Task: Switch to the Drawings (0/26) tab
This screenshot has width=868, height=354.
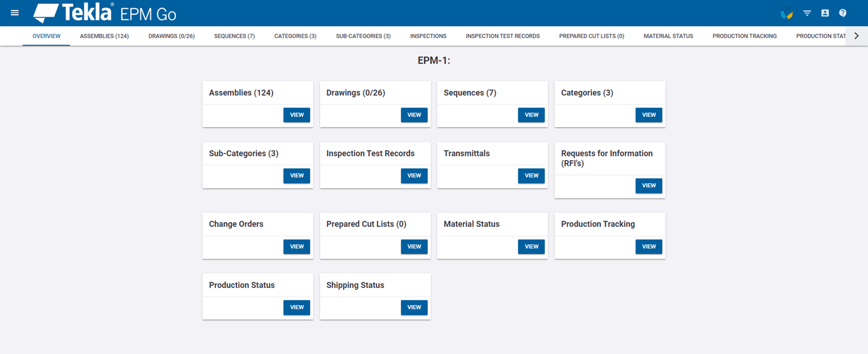Action: click(x=171, y=36)
